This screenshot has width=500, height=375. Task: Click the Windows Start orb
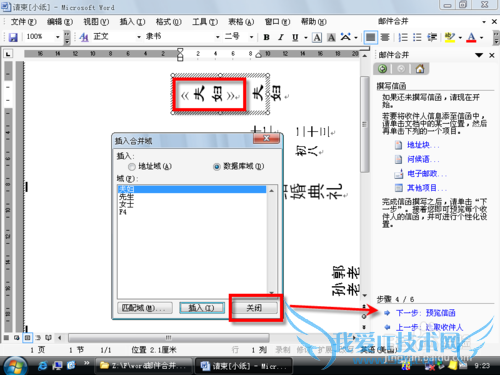click(14, 366)
